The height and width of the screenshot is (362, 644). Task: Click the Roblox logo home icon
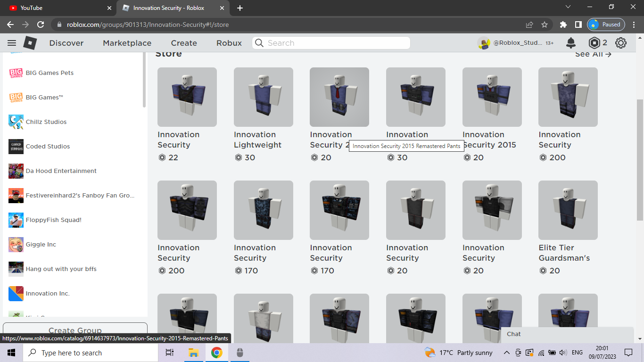(30, 43)
